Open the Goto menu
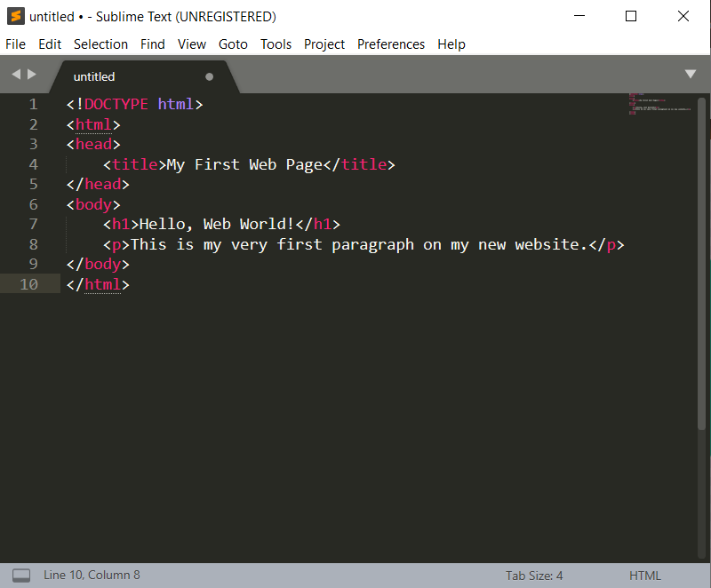The width and height of the screenshot is (711, 588). 233,44
